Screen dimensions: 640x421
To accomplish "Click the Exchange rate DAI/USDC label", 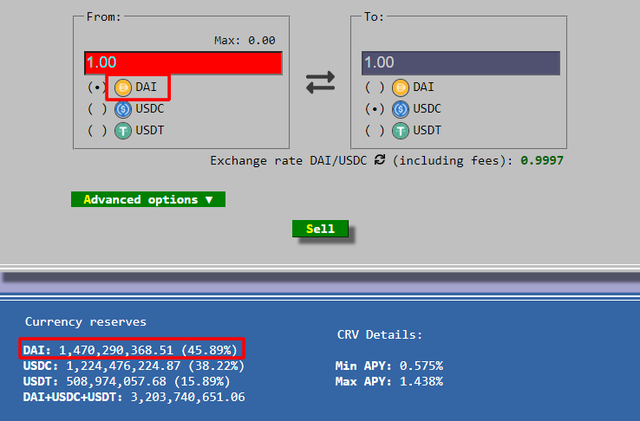I will (289, 160).
